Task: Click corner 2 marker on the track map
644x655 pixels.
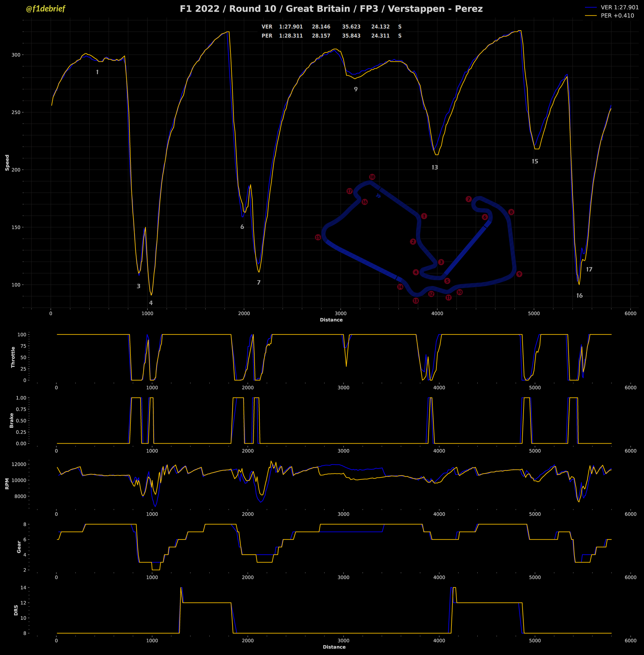Action: tap(413, 242)
